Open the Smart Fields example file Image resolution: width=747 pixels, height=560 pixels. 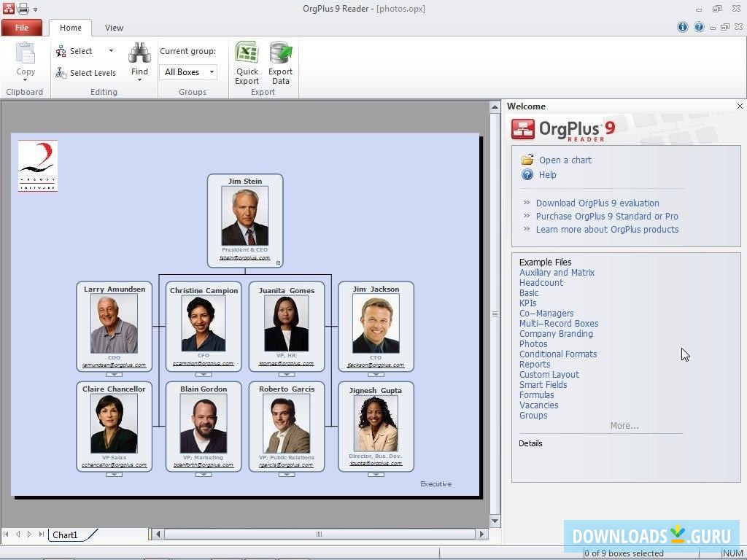(x=543, y=385)
